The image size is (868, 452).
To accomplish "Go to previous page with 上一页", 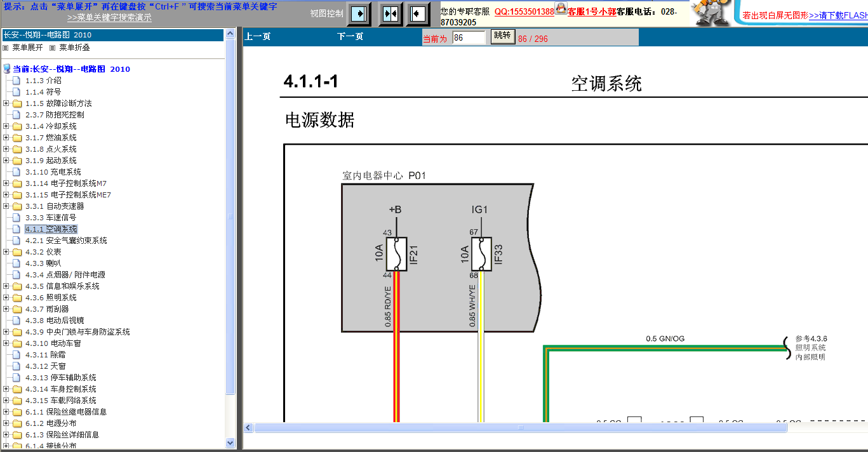I will (258, 37).
